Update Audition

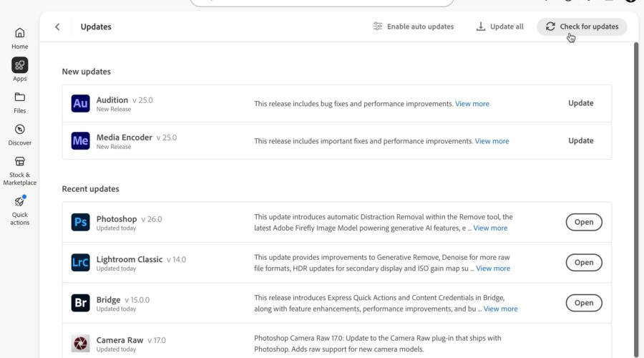coord(581,103)
